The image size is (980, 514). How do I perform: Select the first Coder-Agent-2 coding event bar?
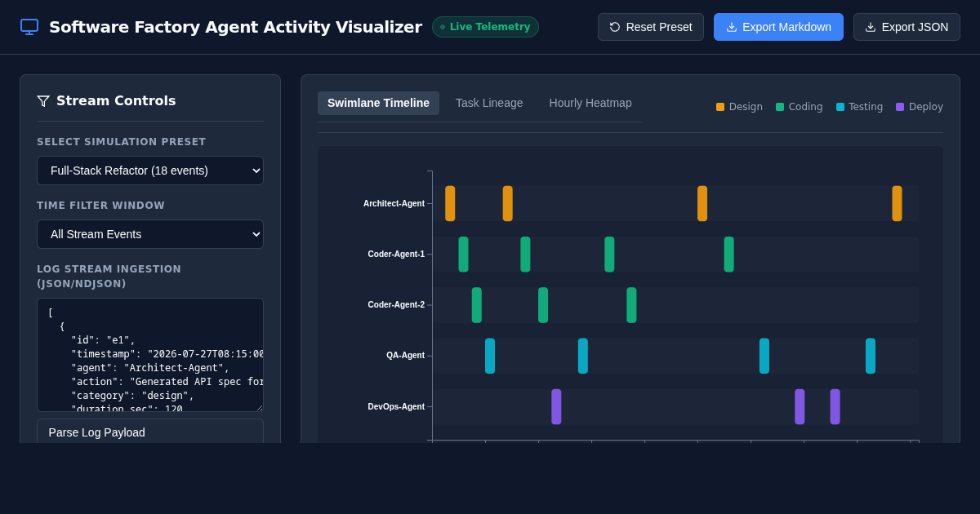pyautogui.click(x=477, y=305)
